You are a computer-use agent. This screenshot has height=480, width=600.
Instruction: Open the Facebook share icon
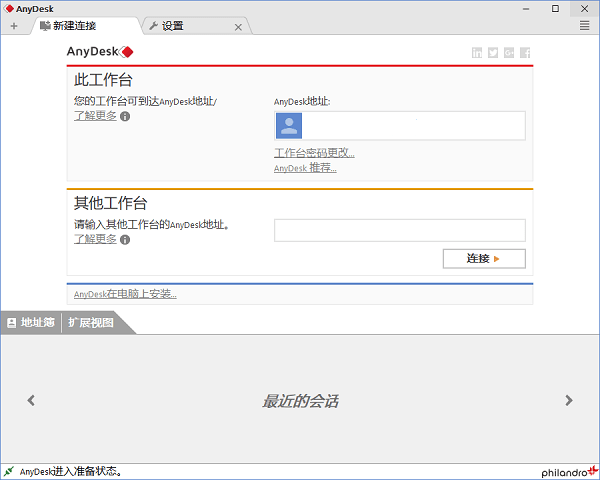click(x=525, y=53)
